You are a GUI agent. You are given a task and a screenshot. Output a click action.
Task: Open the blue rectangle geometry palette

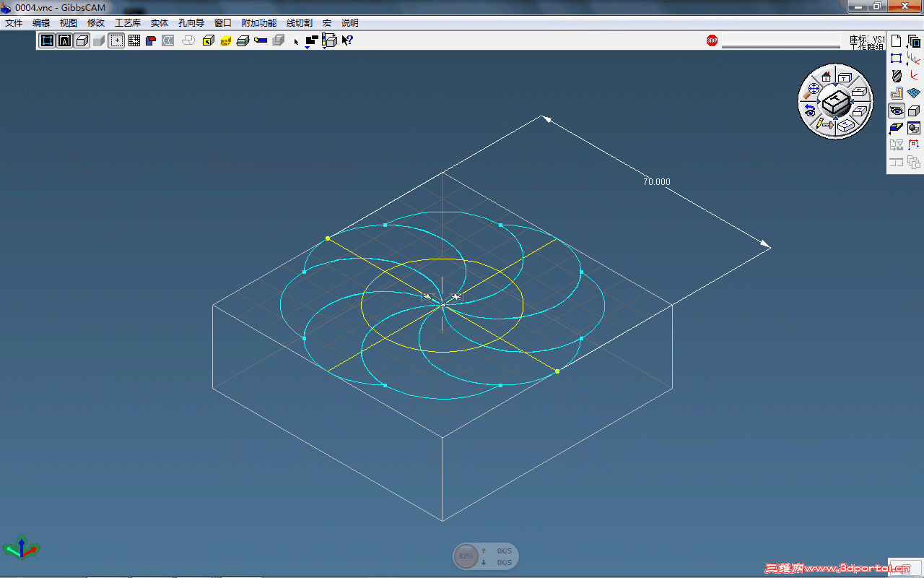(x=897, y=59)
